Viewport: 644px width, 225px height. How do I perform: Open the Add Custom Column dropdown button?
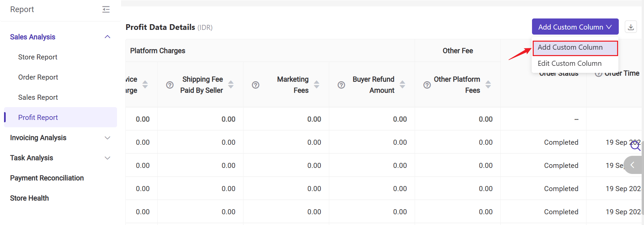(x=575, y=27)
